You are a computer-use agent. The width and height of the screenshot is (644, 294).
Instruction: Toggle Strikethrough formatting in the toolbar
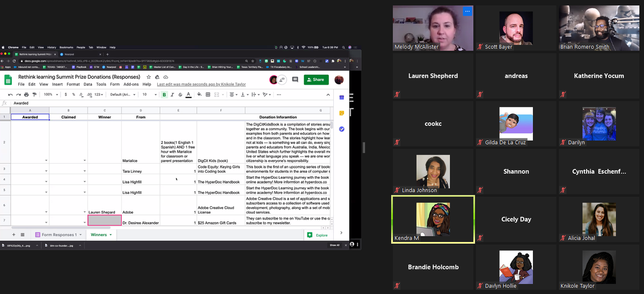pos(180,94)
